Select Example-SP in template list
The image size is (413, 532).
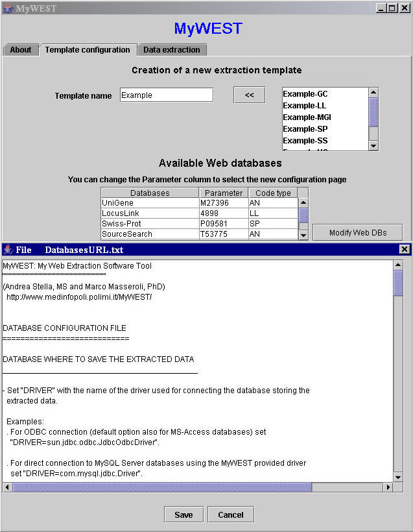[305, 129]
